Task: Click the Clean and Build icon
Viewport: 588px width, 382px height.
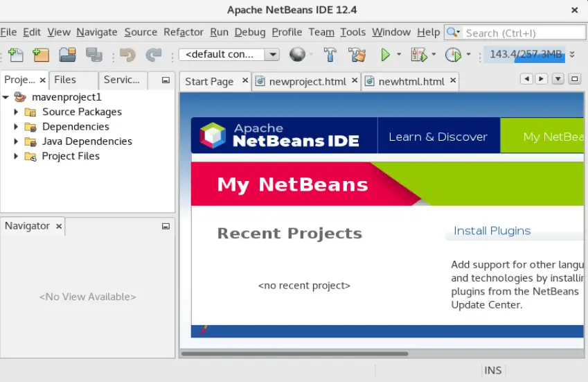Action: pyautogui.click(x=357, y=55)
